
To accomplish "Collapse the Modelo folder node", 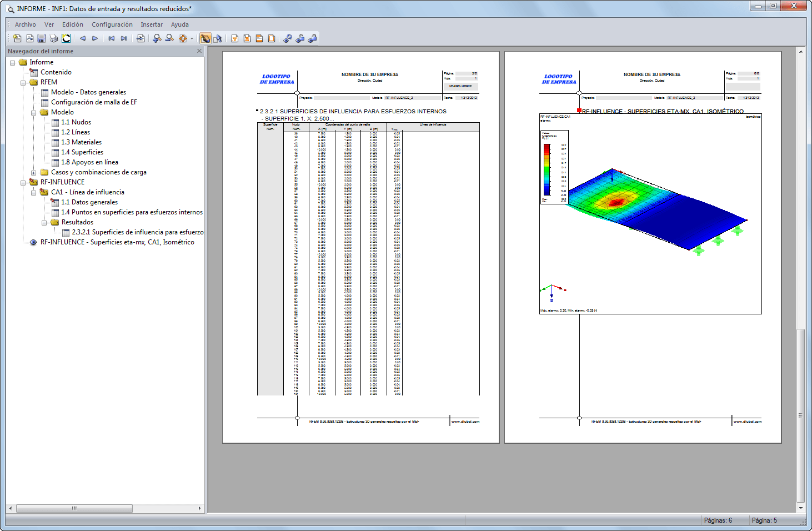I will 33,113.
